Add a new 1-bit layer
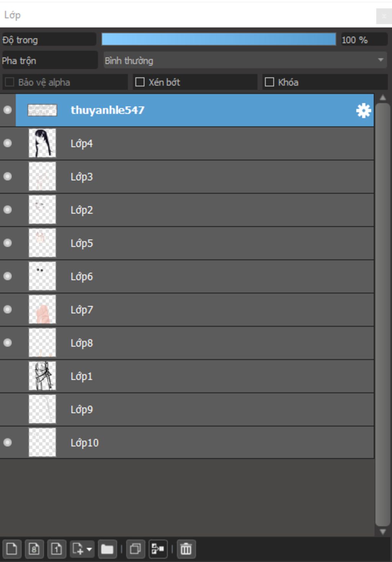Screen dimensions: 392x562 coord(57,549)
